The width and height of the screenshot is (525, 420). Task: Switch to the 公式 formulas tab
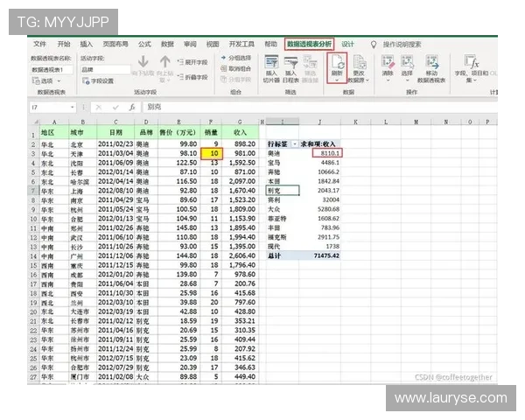coord(144,45)
